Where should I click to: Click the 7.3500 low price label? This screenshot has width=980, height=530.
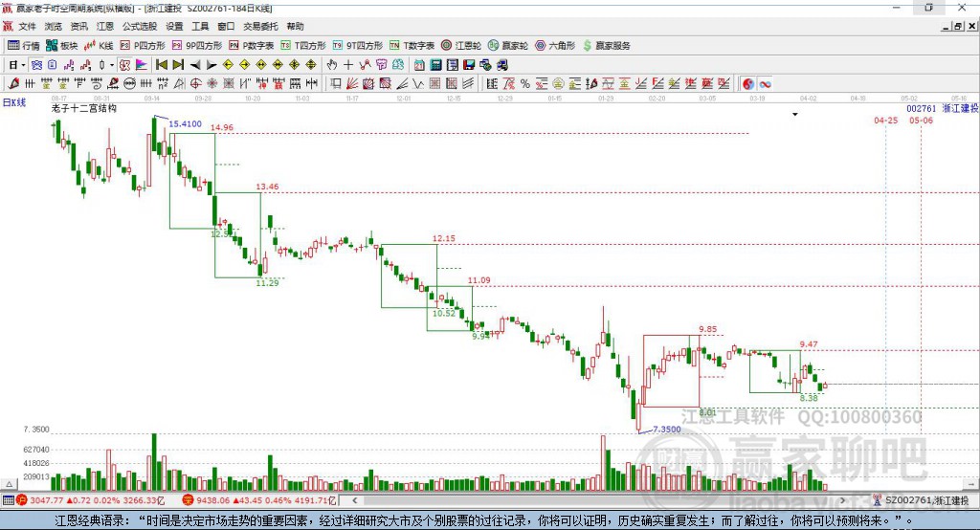(x=667, y=429)
